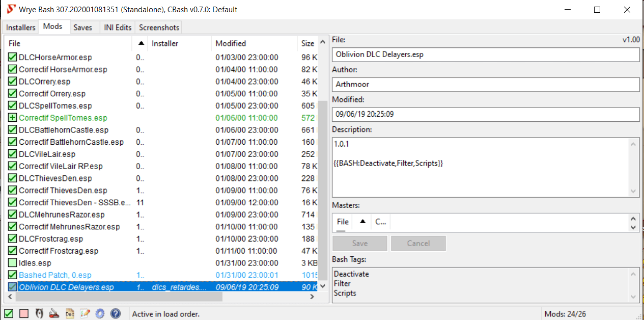This screenshot has height=320, width=644.
Task: Toggle the green checkmark icon in status bar
Action: click(x=9, y=314)
